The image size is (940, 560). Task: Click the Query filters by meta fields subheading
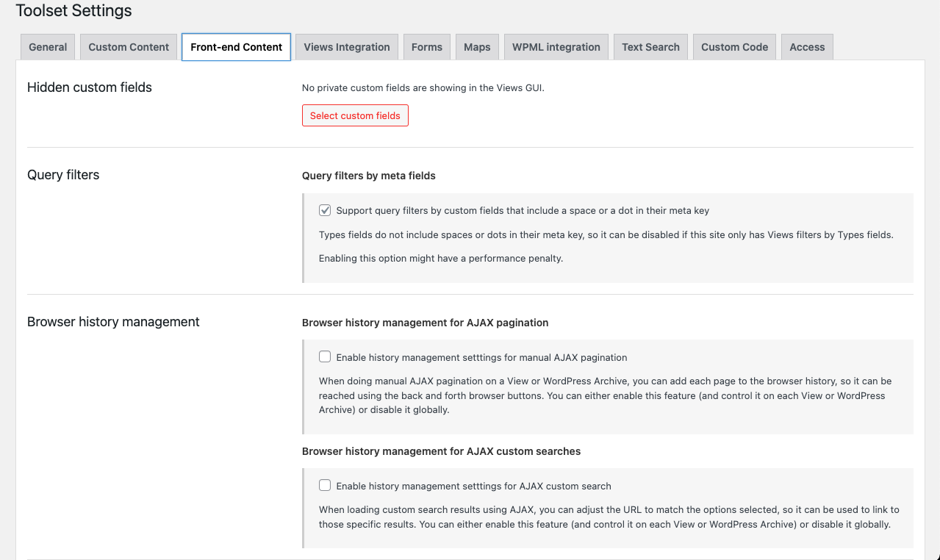[x=368, y=176]
